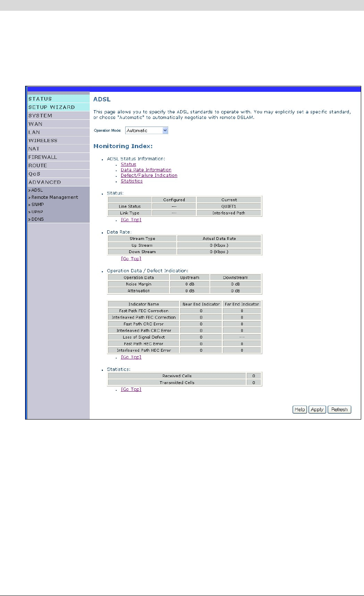
Task: Click the Refresh button
Action: pyautogui.click(x=339, y=410)
